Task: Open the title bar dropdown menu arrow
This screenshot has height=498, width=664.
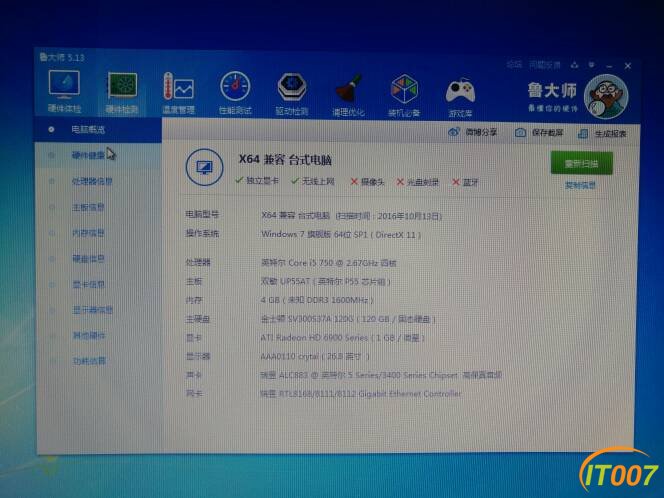Action: click(592, 65)
